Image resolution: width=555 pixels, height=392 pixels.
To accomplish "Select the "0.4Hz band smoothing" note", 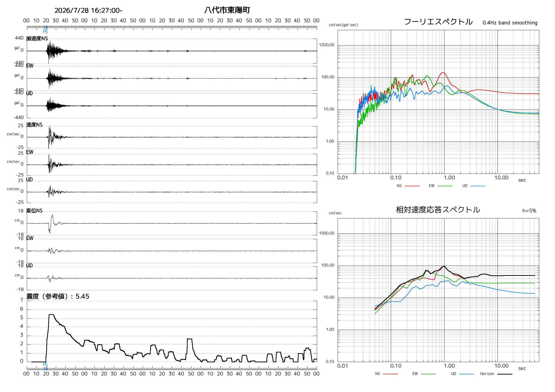I will coord(510,23).
